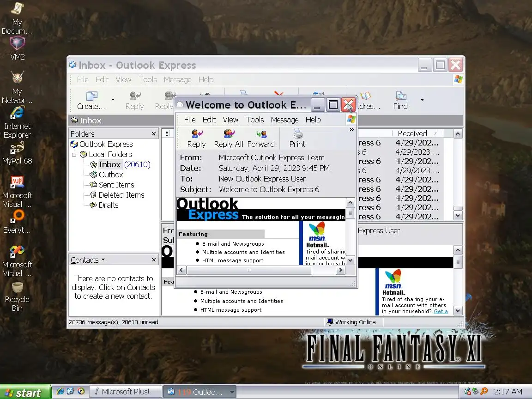The width and height of the screenshot is (532, 399).
Task: Expand toolbar overflow chevron in message window
Action: click(351, 130)
